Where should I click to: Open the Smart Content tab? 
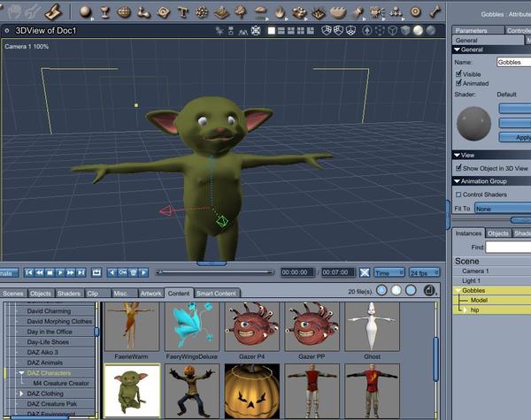(x=217, y=294)
